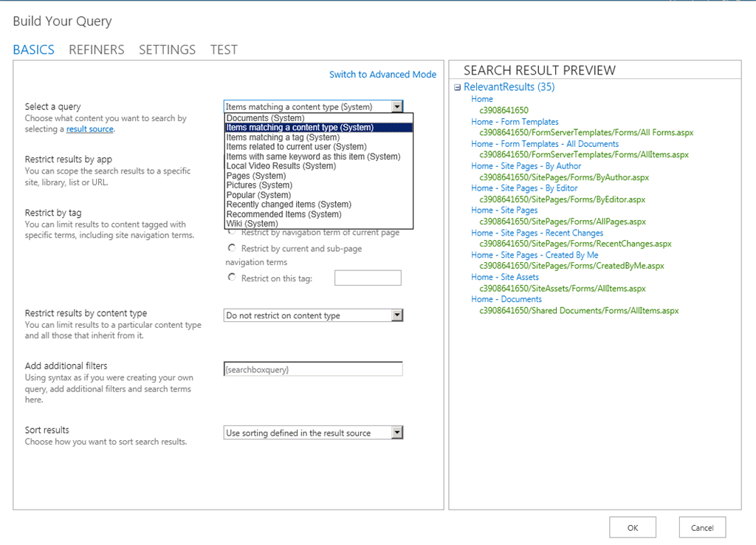Go to the TEST tab
756x545 pixels.
(224, 49)
